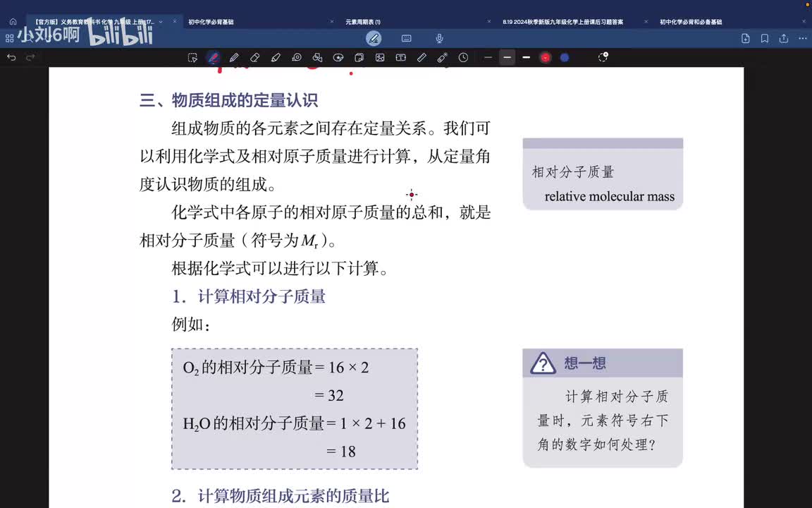
Task: Open the clock timer tool
Action: pyautogui.click(x=463, y=58)
